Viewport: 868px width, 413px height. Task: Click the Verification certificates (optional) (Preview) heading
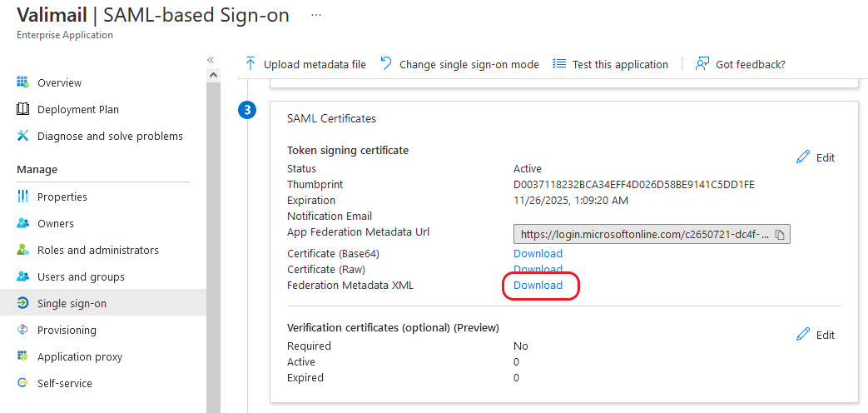(x=393, y=328)
